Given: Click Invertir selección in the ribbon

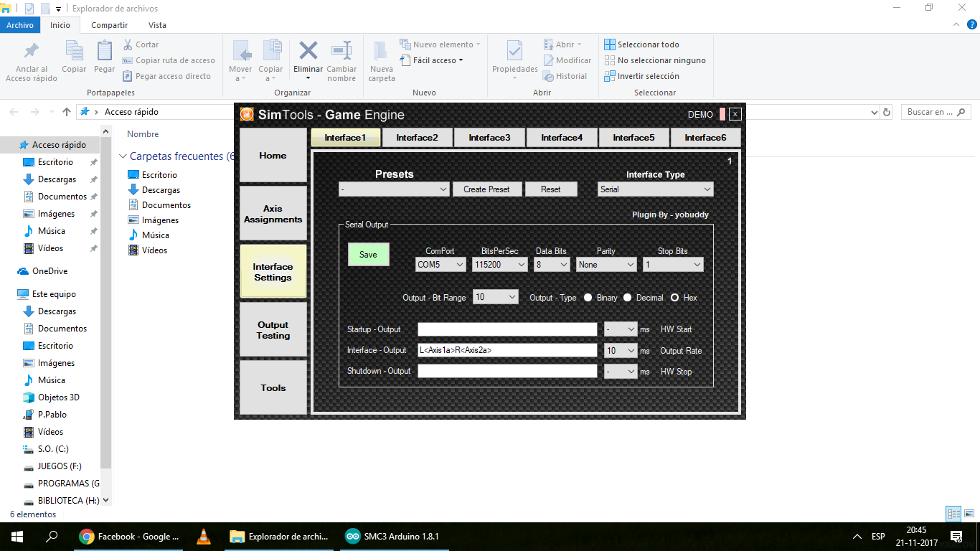Looking at the screenshot, I should click(x=642, y=76).
